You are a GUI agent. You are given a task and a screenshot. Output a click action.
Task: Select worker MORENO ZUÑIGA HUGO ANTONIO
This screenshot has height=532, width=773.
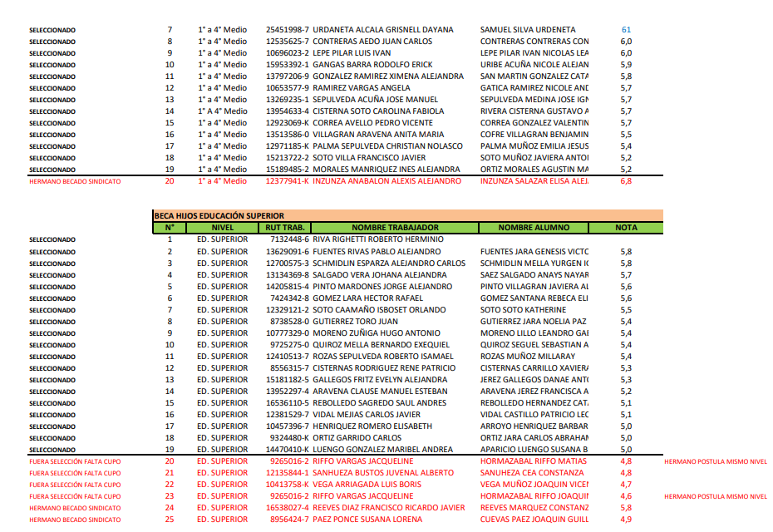coord(377,333)
